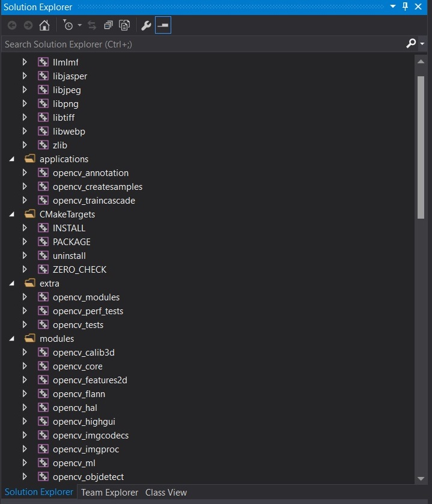Expand the opencv_core project node
Image resolution: width=432 pixels, height=504 pixels.
click(x=25, y=366)
